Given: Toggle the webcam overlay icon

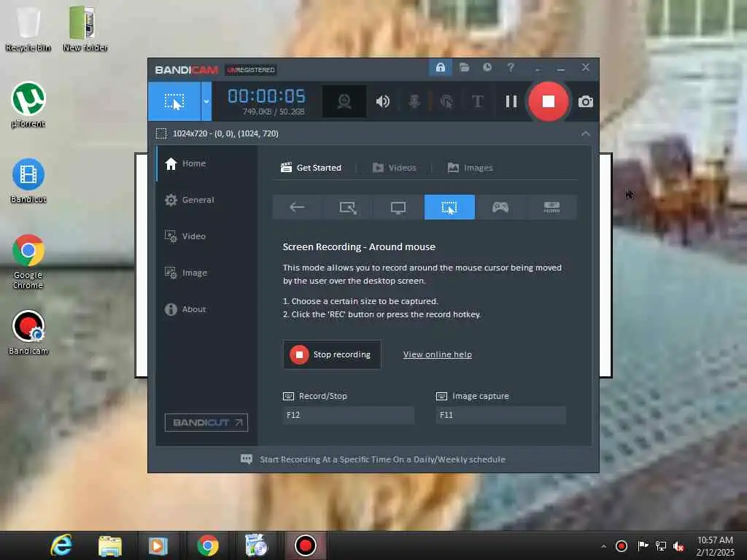Looking at the screenshot, I should [x=344, y=101].
